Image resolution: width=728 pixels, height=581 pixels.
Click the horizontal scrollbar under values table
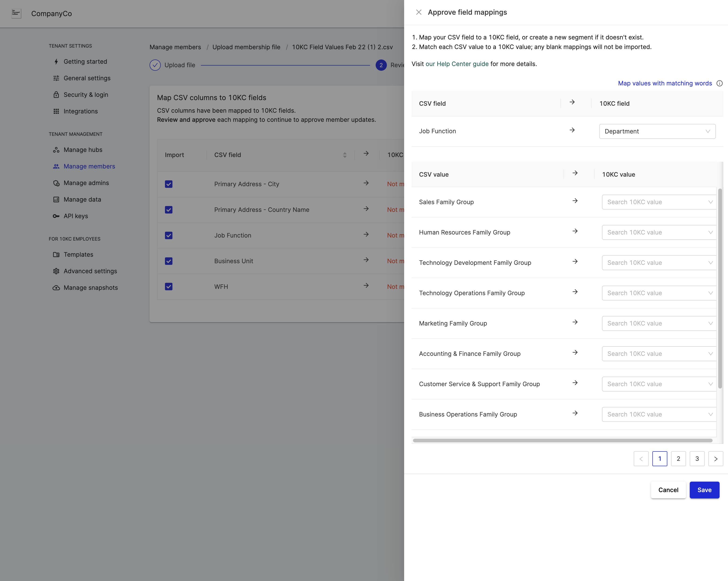(x=563, y=440)
